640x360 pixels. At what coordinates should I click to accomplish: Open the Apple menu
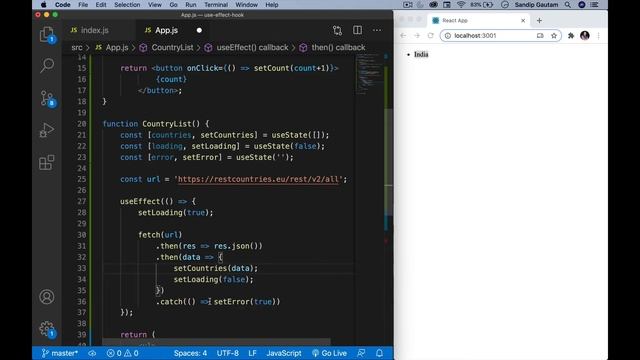pos(43,5)
